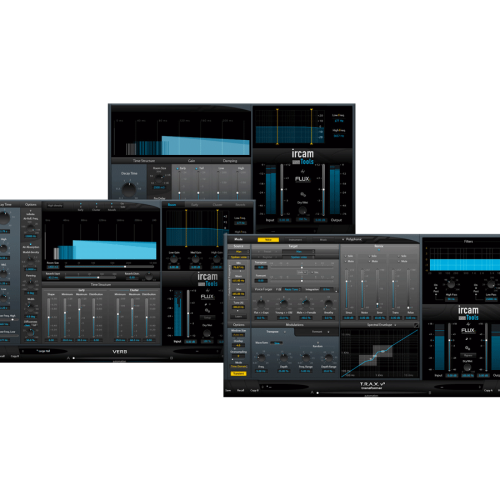500x500 pixels.
Task: Select the Transpose tab in Trax Modulations
Action: coord(274,332)
